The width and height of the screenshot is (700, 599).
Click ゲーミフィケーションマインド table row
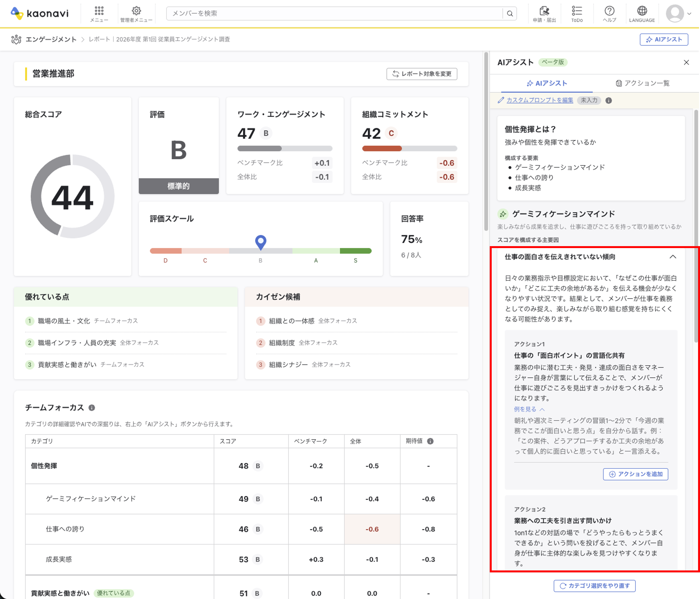pos(241,499)
